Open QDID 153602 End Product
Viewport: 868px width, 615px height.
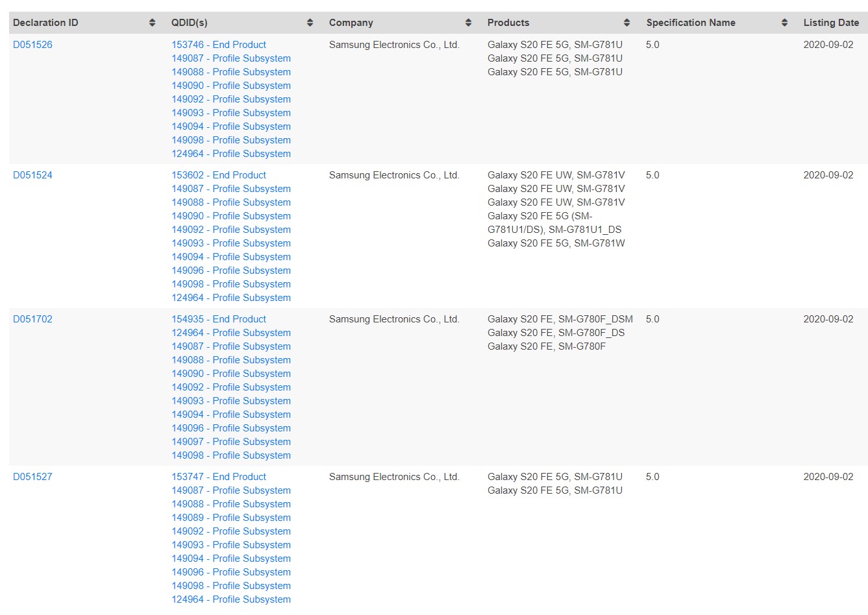(219, 175)
